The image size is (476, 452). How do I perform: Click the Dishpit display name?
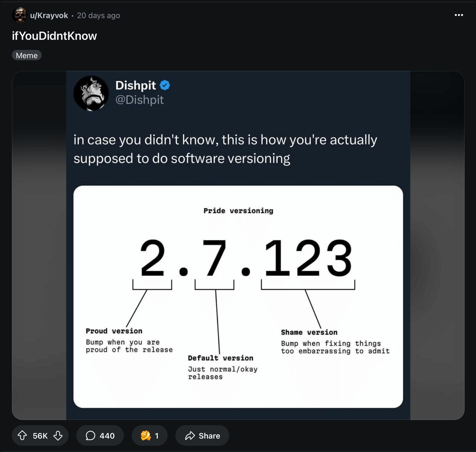pyautogui.click(x=136, y=85)
